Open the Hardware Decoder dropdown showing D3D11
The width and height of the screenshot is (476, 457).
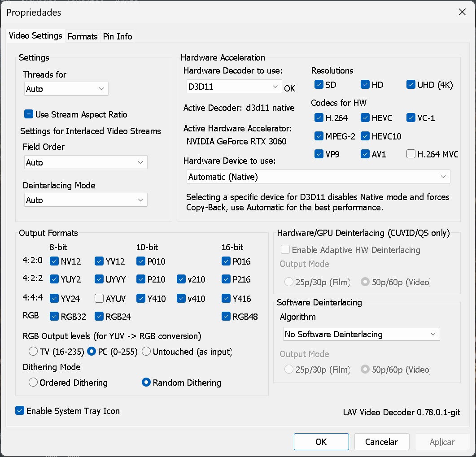pos(234,87)
